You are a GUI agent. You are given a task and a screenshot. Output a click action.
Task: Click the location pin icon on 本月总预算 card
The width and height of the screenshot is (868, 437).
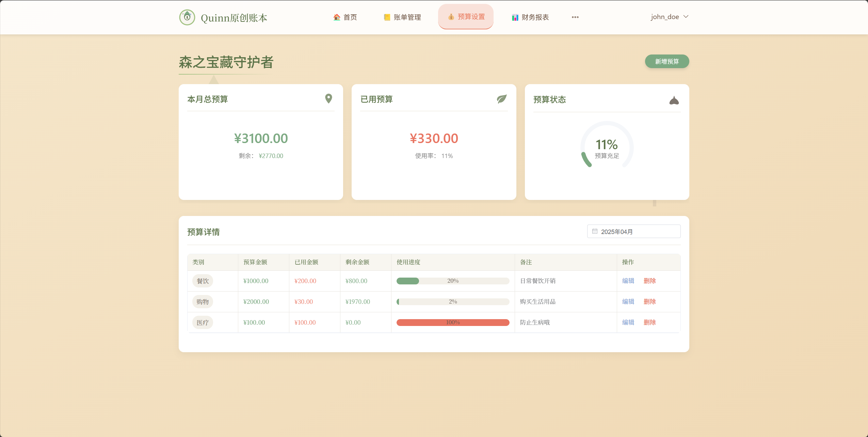point(328,99)
